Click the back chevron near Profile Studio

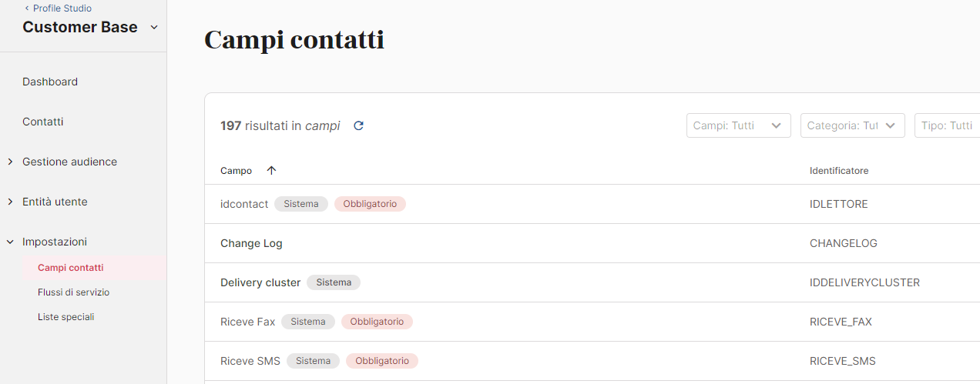point(27,8)
